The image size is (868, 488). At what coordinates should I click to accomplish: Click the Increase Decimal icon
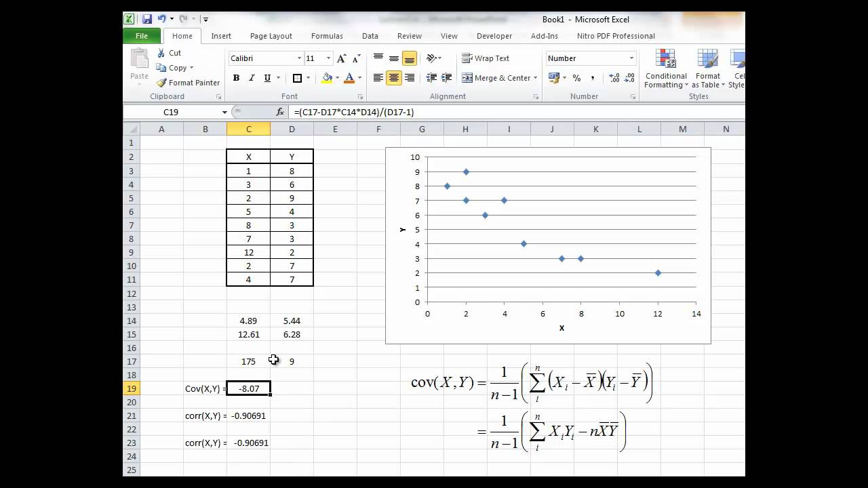614,78
